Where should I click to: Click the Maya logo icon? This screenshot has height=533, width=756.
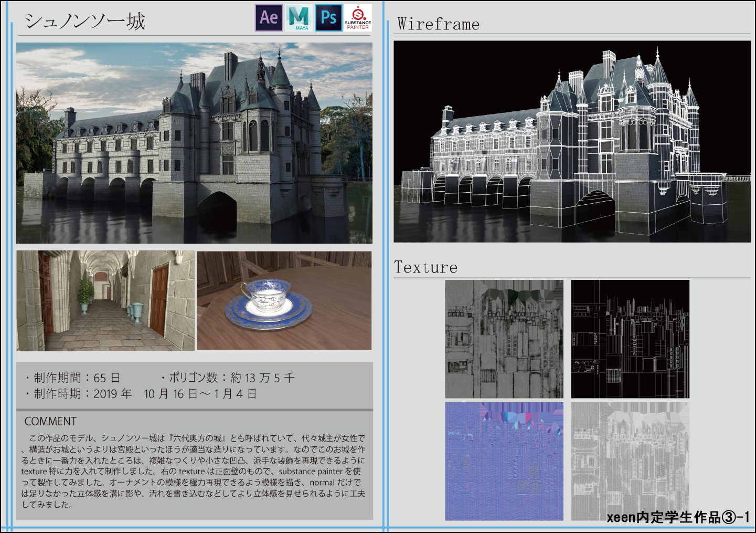299,18
